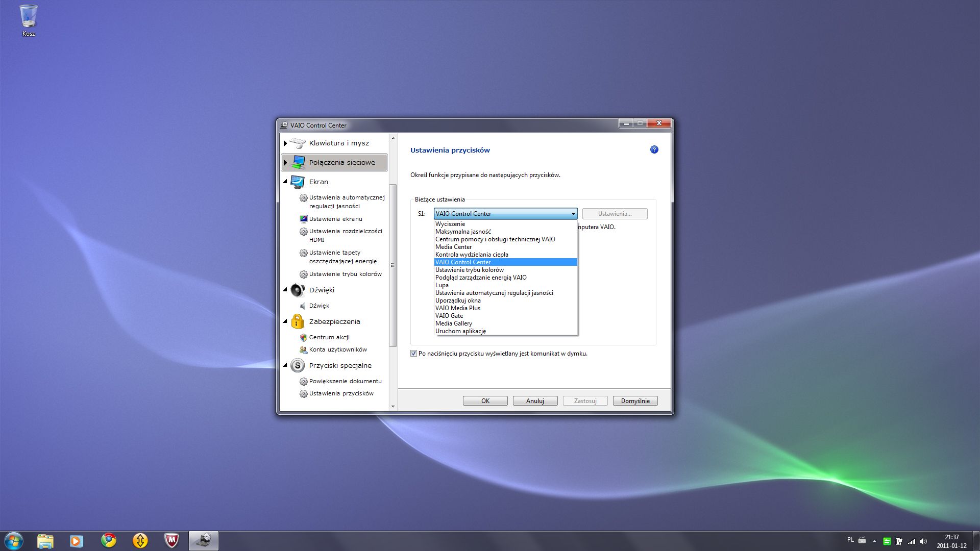Viewport: 980px width, 551px height.
Task: Open McAfee from the taskbar
Action: [171, 540]
